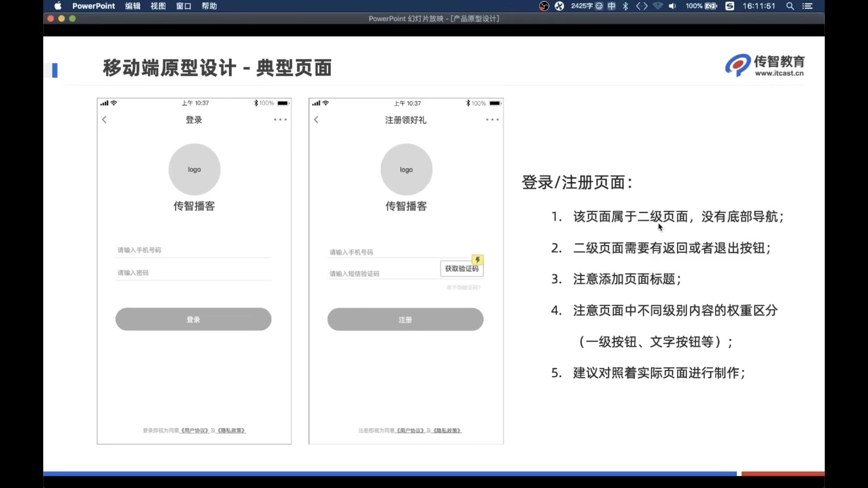Screen dimensions: 868x488
Task: Open the Apple menu
Action: pos(58,6)
